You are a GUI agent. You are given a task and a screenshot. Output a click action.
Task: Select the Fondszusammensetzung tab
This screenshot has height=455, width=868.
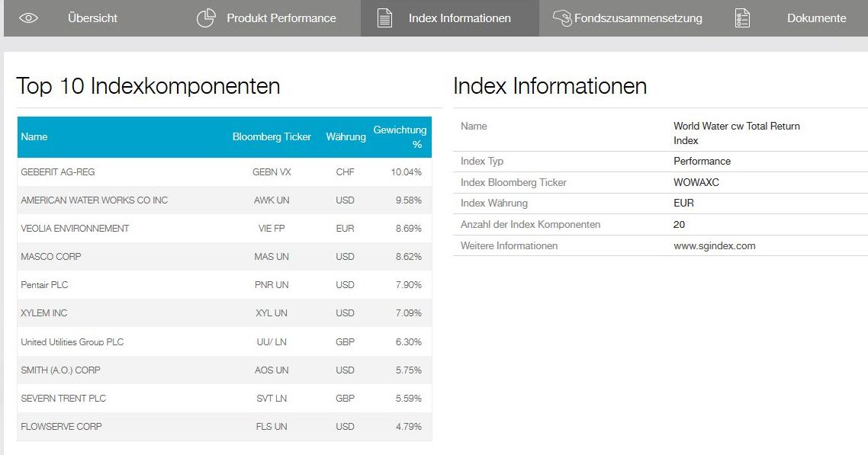tap(638, 18)
